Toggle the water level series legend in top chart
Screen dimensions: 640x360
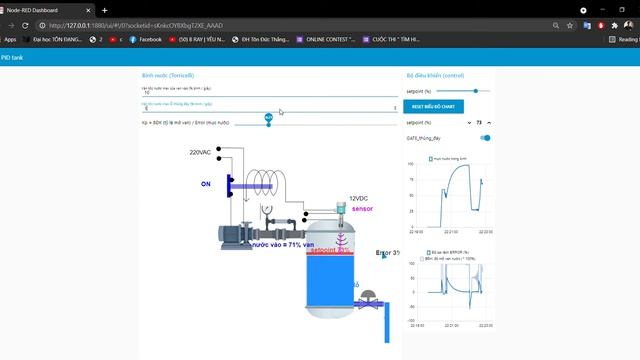(x=447, y=159)
